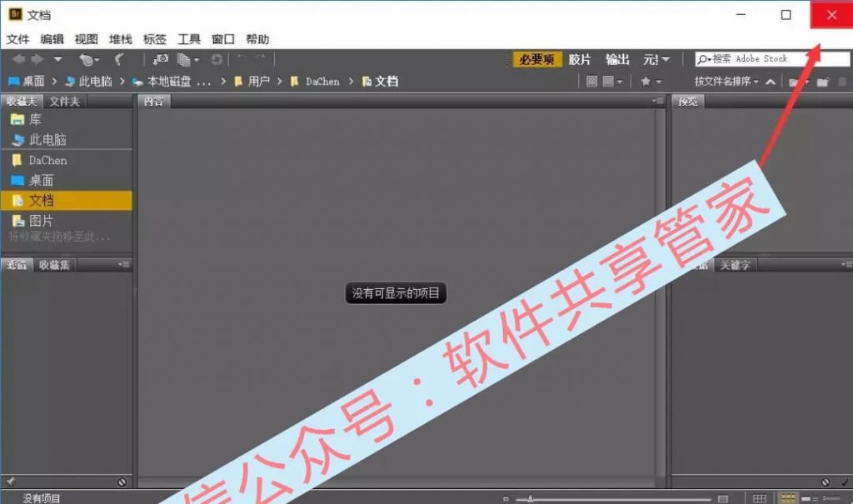The width and height of the screenshot is (853, 504).
Task: Open recent locations dropdown arrow next to forward
Action: click(x=57, y=59)
